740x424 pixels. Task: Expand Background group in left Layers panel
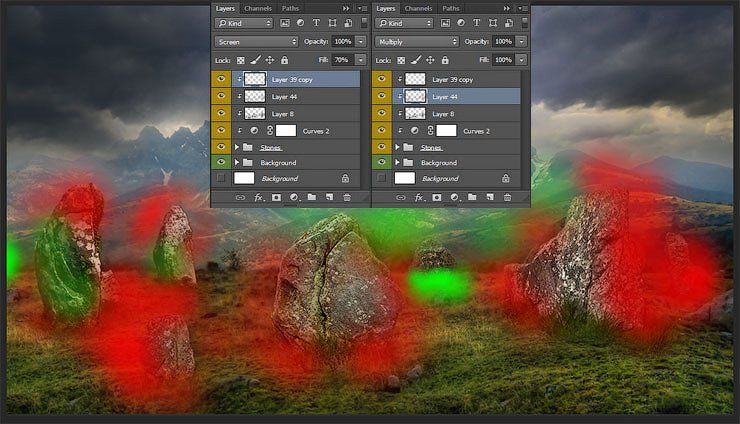(237, 162)
